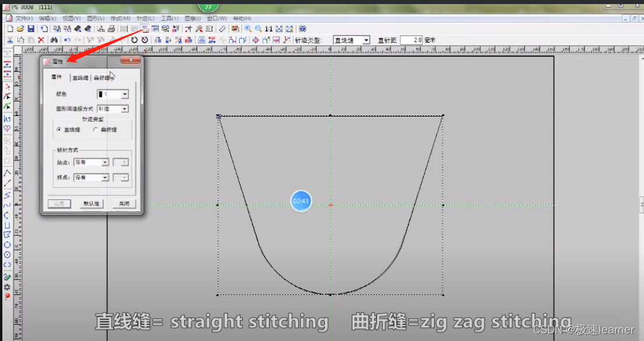Screen dimensions: 644x341
Task: Click the red X Delete icon
Action: (41, 40)
